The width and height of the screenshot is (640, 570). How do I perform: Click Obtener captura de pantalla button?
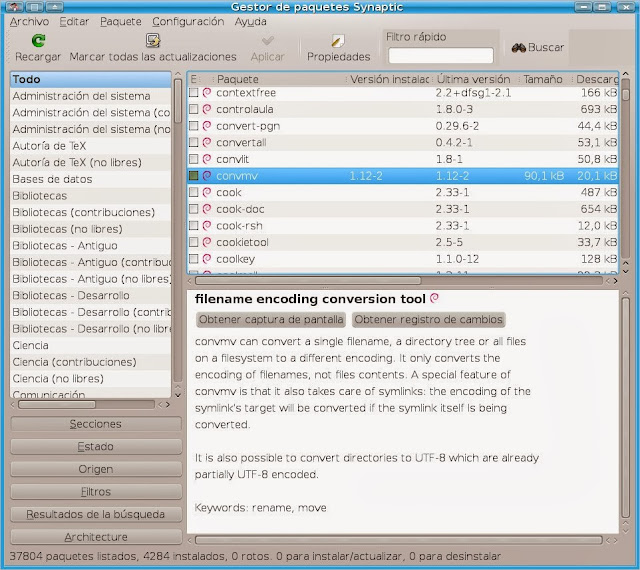coord(271,319)
